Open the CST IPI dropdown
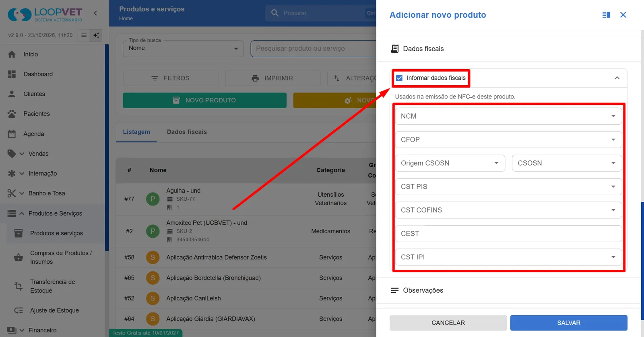 point(509,257)
